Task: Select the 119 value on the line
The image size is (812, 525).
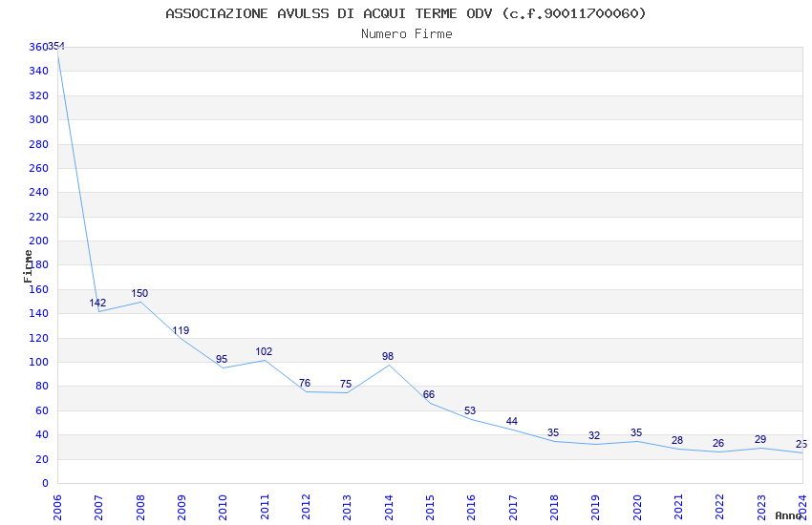Action: 181,330
